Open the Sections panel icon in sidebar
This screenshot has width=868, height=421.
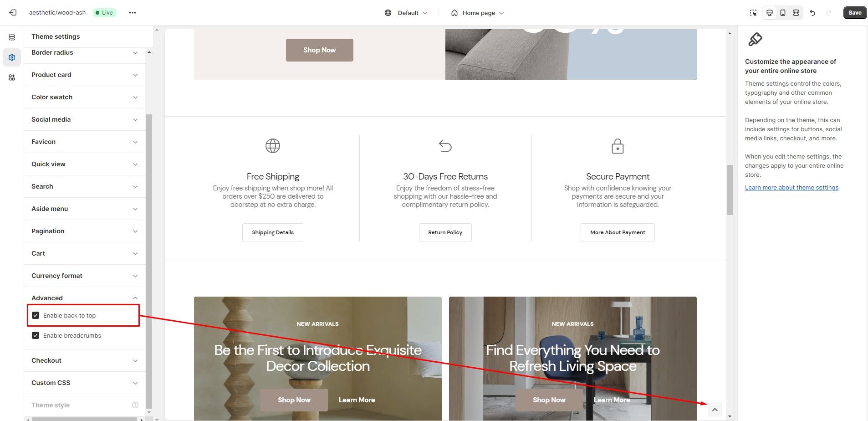12,37
